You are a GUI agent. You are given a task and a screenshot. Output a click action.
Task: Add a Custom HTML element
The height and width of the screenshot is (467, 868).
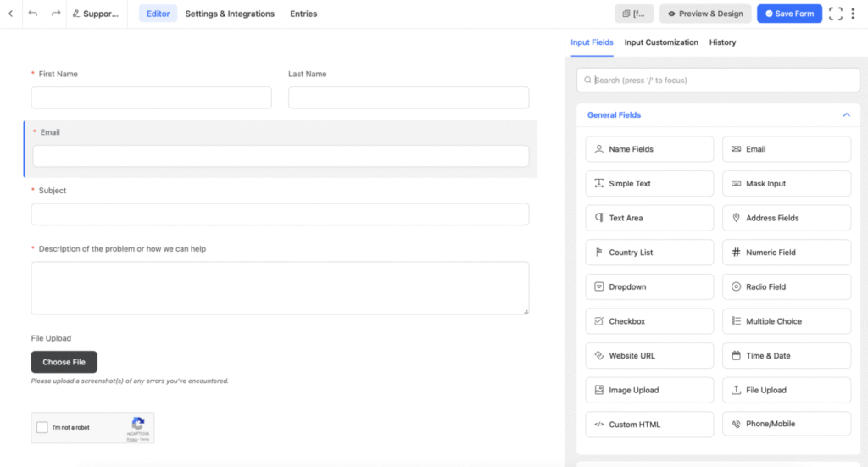click(649, 425)
